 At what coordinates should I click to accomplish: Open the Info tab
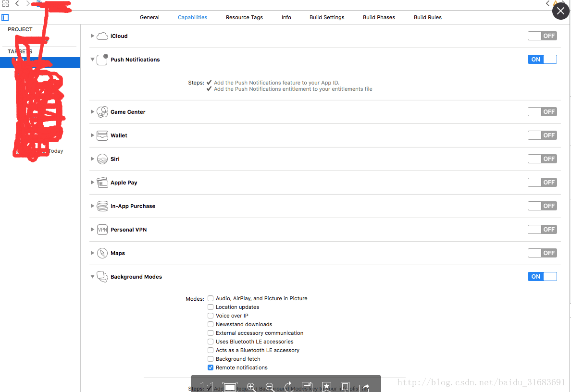pyautogui.click(x=286, y=17)
